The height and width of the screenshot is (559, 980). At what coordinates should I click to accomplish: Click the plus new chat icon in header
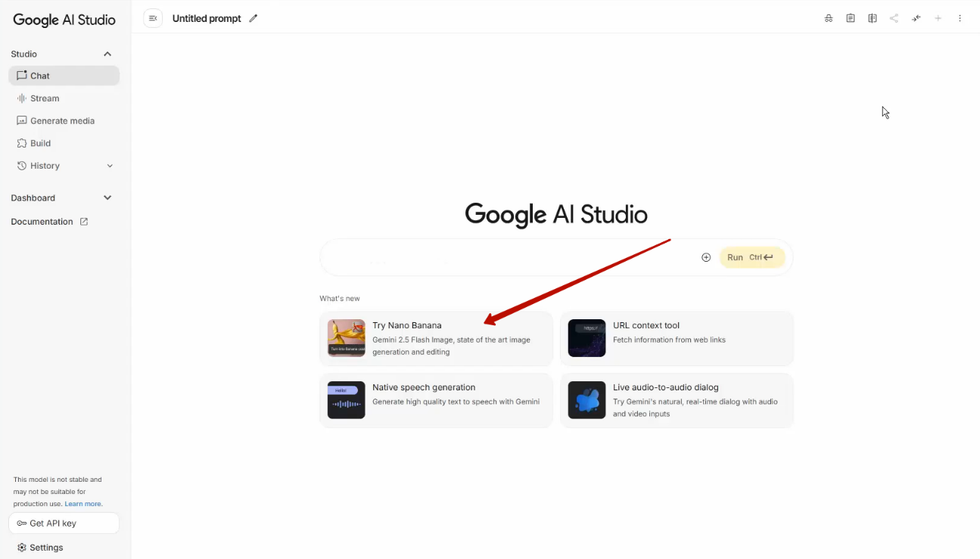[938, 18]
